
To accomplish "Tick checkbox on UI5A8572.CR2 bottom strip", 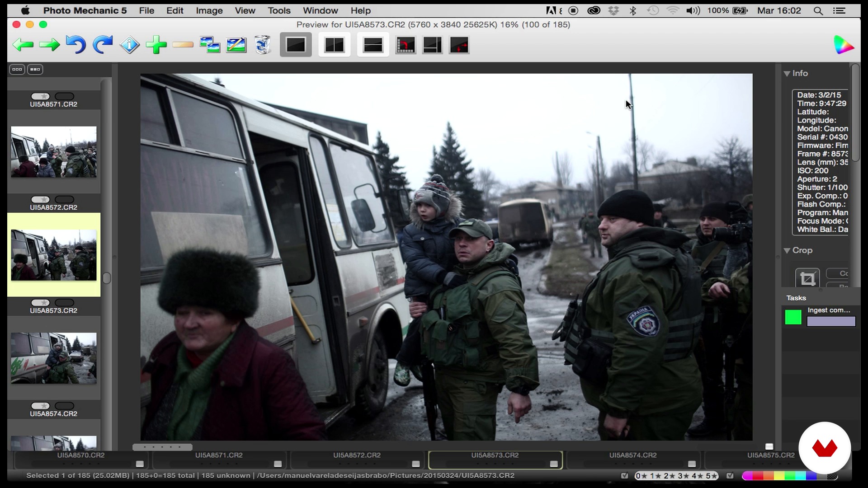I will (416, 464).
